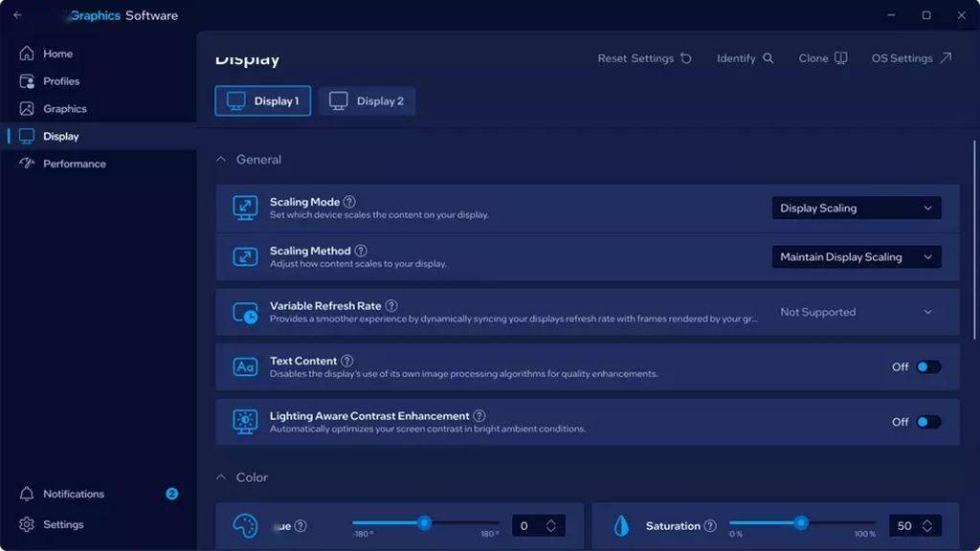Click the Profiles sidebar icon
This screenshot has width=980, height=551.
tap(27, 81)
